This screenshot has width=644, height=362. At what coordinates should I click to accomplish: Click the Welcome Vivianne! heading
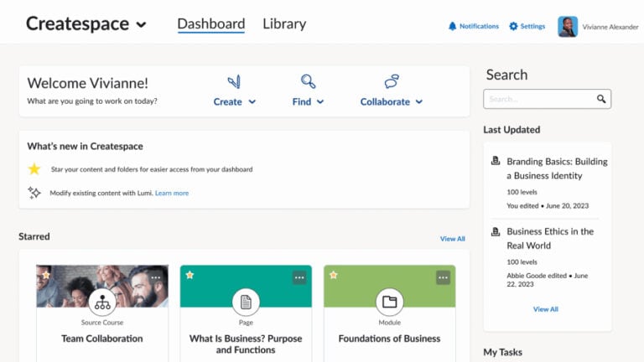pos(87,83)
